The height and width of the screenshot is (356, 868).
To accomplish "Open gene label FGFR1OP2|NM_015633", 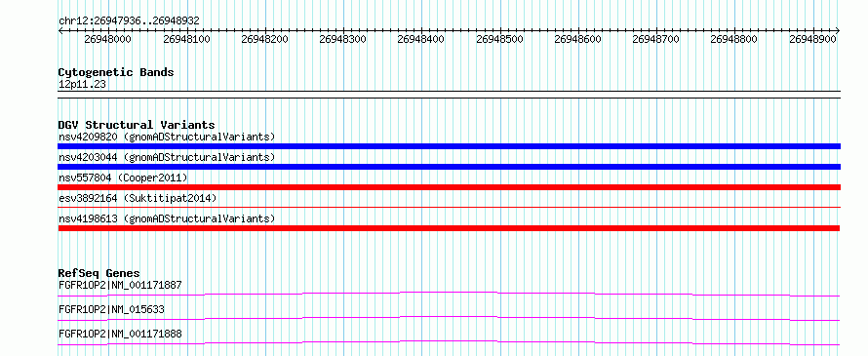I will [x=111, y=309].
